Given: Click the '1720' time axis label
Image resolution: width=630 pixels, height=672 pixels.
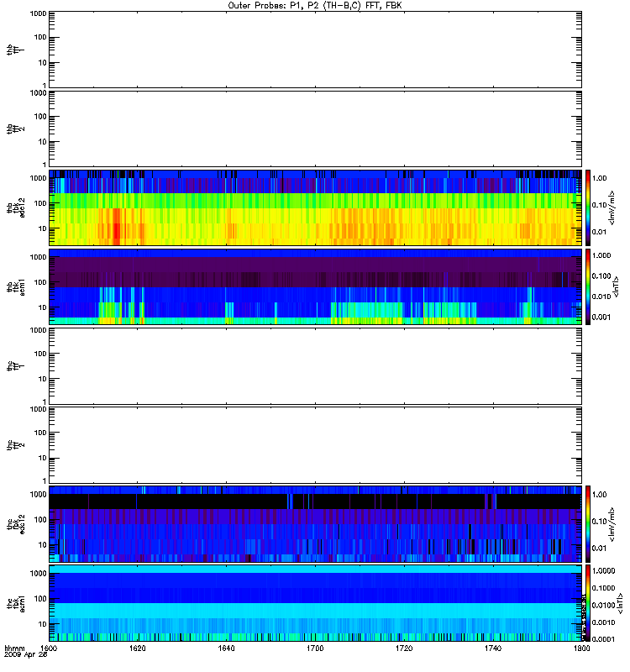Looking at the screenshot, I should pos(404,648).
